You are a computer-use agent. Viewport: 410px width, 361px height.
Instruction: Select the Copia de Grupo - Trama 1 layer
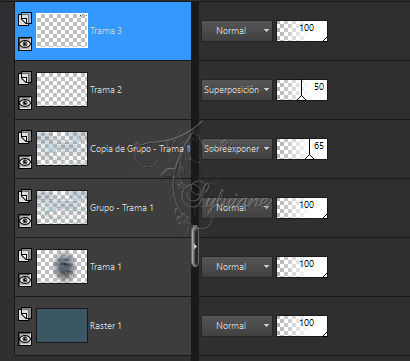[x=103, y=149]
